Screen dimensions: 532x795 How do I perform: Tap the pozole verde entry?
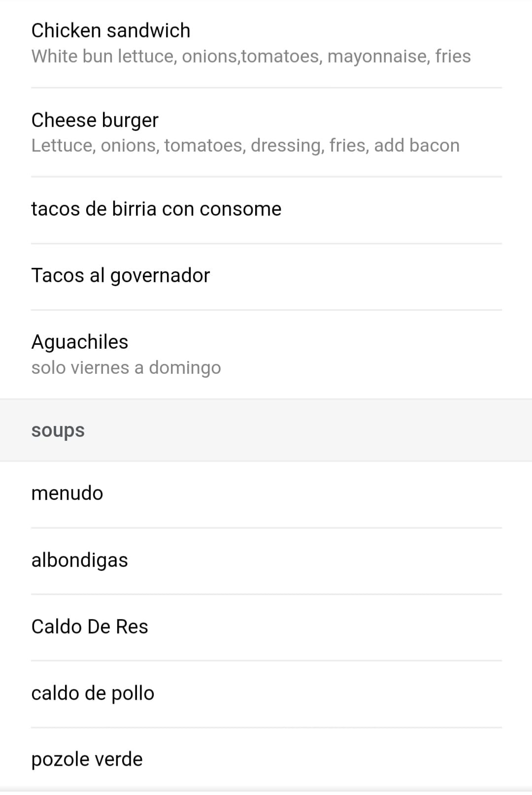[x=87, y=760]
